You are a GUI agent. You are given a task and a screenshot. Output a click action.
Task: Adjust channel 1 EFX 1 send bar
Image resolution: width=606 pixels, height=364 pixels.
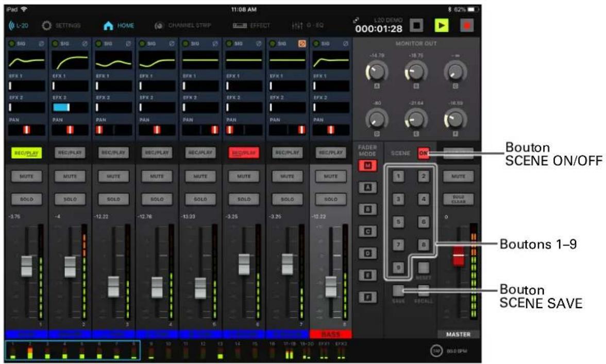point(27,85)
